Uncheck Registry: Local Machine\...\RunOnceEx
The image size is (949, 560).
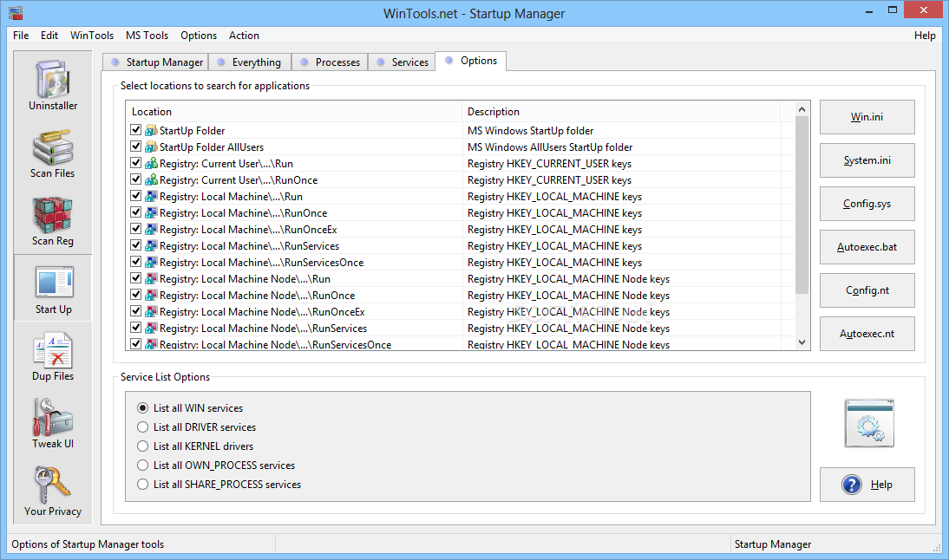click(x=135, y=229)
